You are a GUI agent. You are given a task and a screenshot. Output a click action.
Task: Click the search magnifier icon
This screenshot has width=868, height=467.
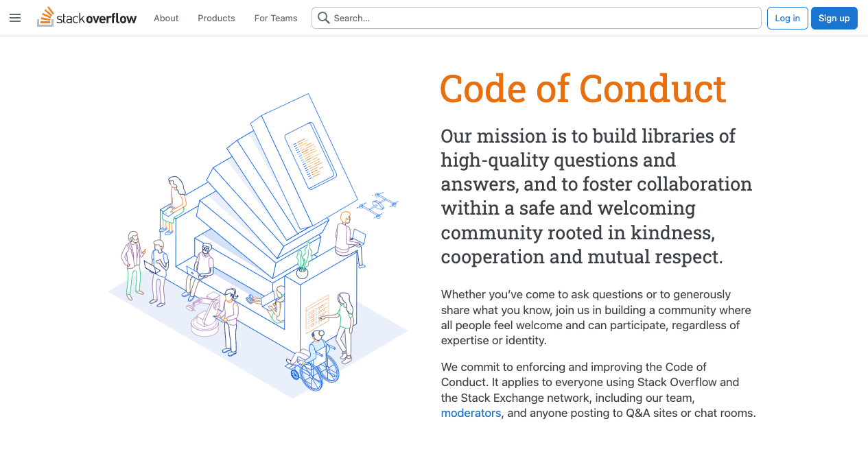pos(323,18)
